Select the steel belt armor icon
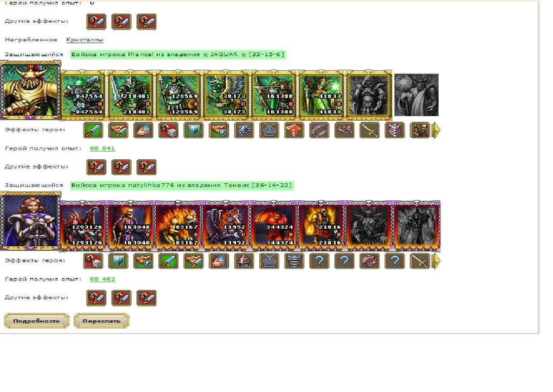The height and width of the screenshot is (392, 553). tap(294, 261)
